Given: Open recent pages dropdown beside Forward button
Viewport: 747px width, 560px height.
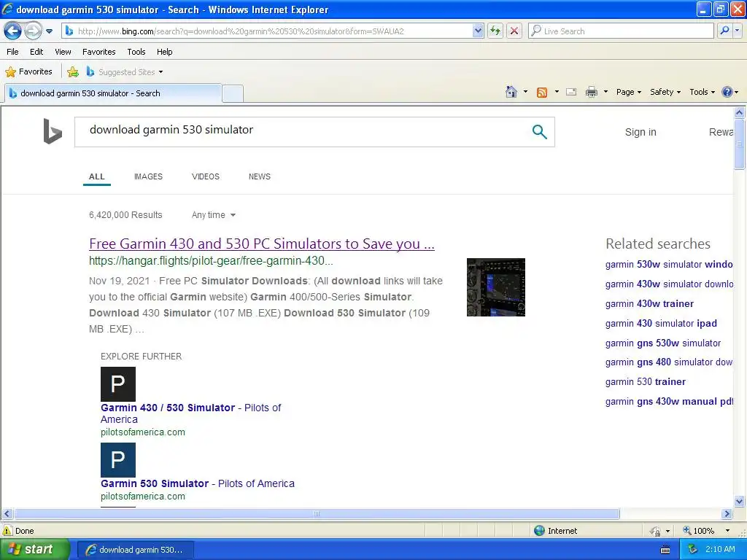Looking at the screenshot, I should coord(49,31).
